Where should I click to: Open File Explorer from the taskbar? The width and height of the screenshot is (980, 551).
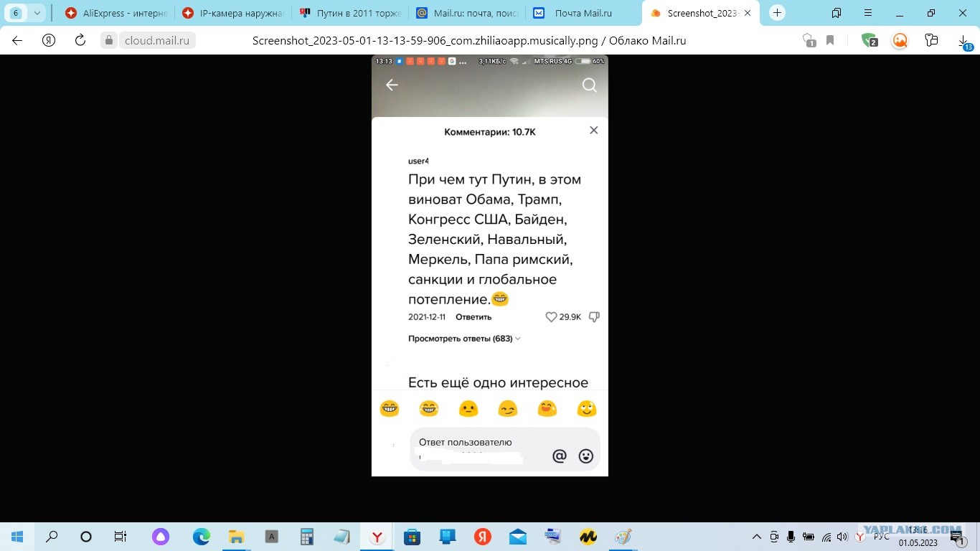coord(237,537)
